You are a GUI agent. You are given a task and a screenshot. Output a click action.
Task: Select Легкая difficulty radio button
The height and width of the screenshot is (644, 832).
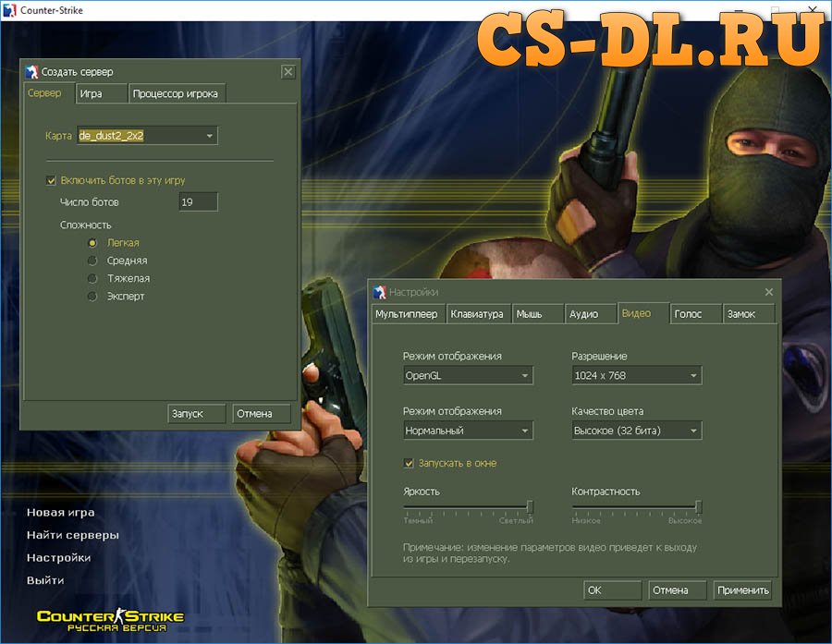point(92,243)
